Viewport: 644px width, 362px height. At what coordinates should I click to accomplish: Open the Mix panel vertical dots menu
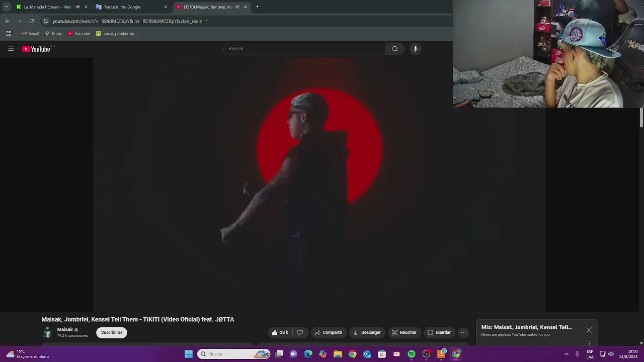point(589,343)
